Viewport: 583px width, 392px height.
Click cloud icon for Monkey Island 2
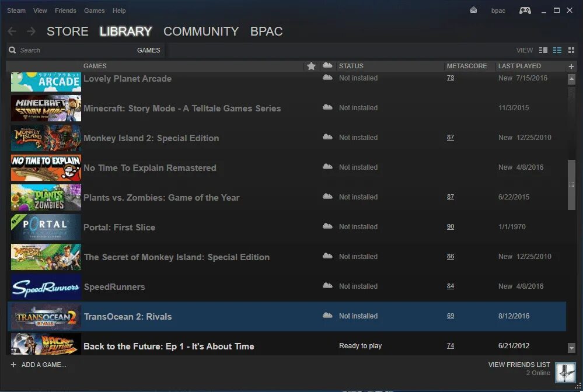[327, 137]
